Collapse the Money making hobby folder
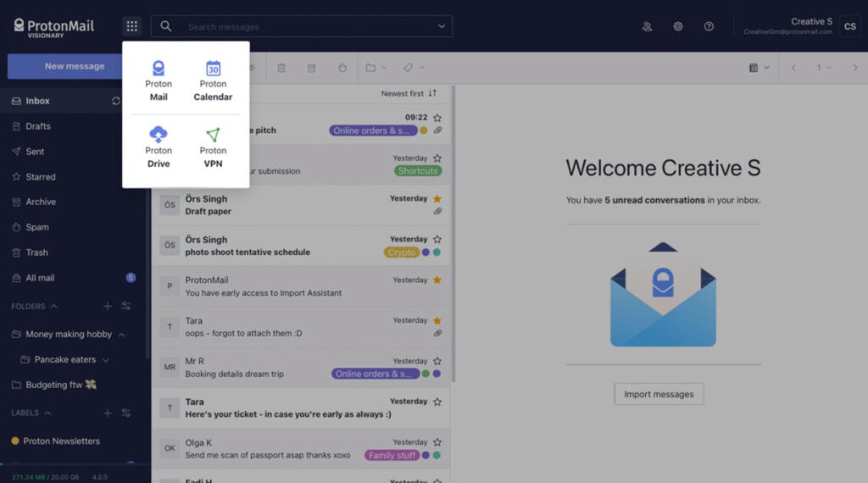 [122, 335]
